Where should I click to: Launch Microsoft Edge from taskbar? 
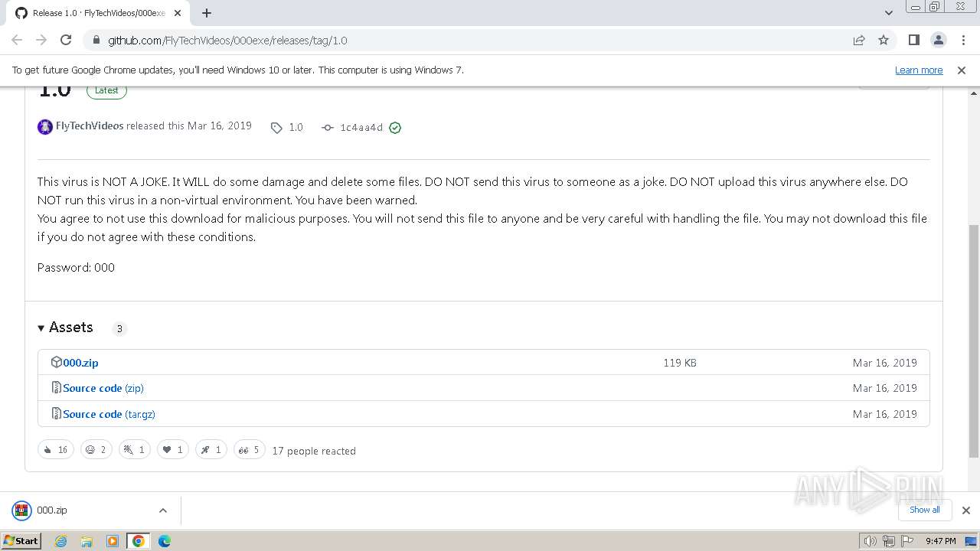(x=164, y=541)
